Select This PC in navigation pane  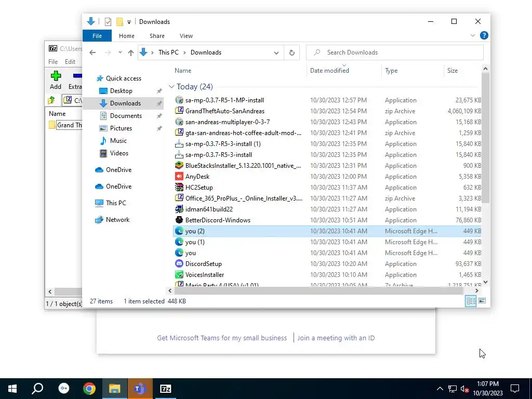[x=116, y=203]
